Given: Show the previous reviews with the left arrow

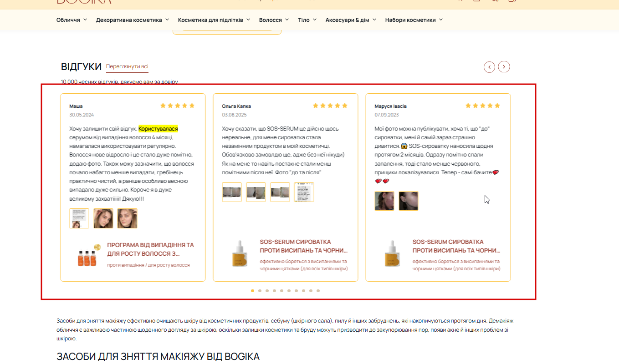Looking at the screenshot, I should point(489,67).
